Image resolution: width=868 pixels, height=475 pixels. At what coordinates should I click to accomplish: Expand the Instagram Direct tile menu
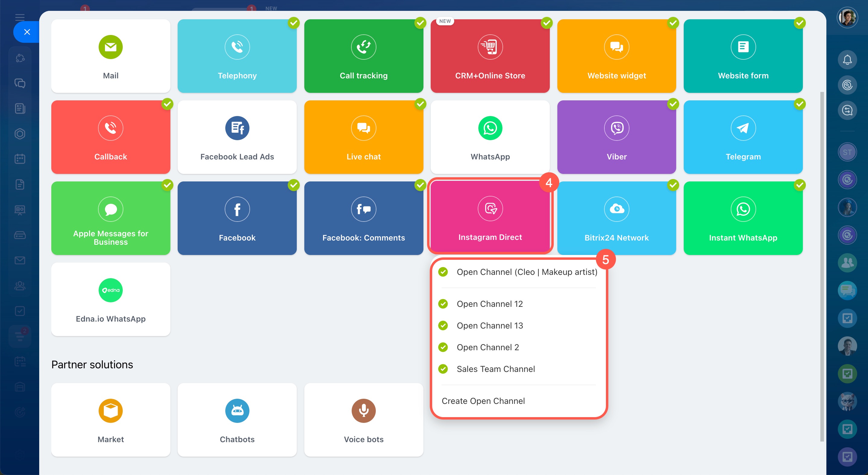pos(490,216)
